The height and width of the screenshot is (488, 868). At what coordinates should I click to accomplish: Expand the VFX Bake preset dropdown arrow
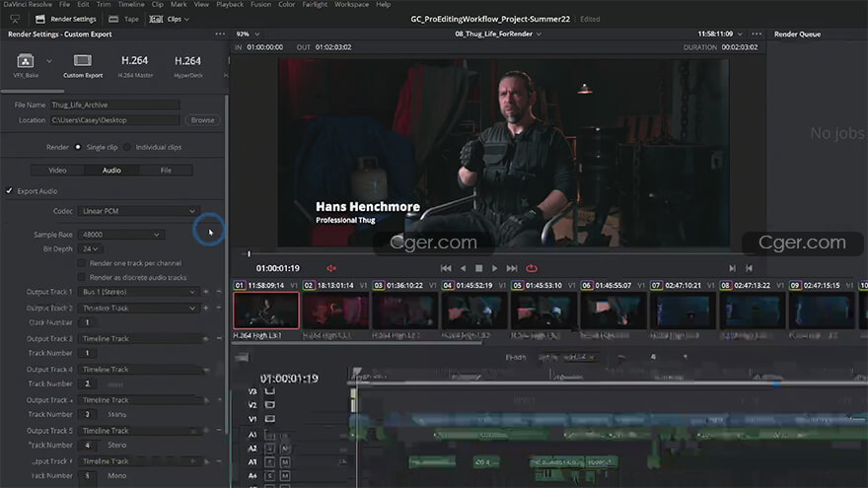[49, 61]
